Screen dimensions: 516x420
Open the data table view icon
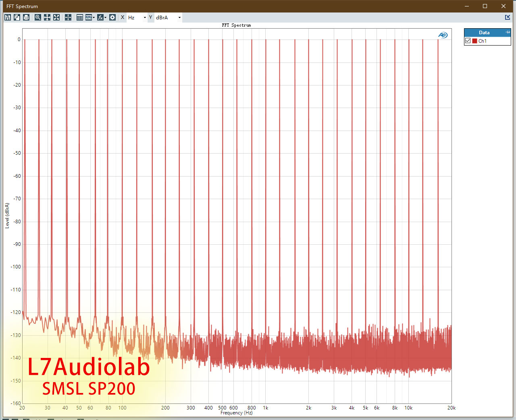80,17
